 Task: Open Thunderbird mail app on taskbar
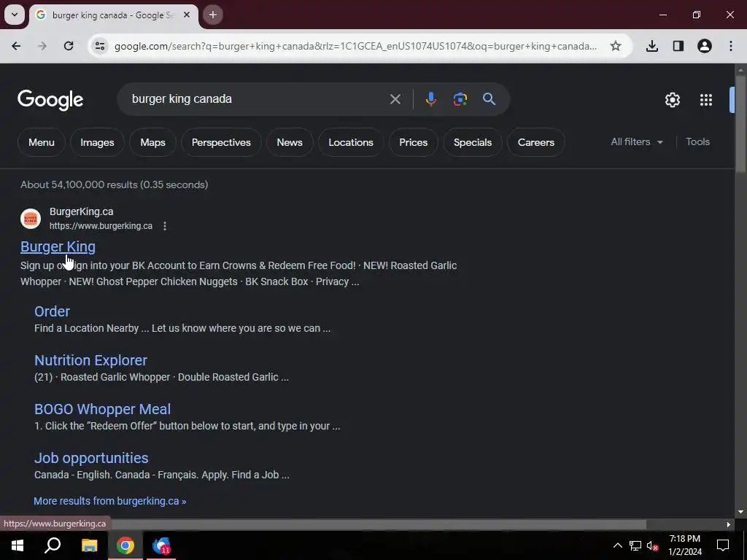[x=161, y=545]
